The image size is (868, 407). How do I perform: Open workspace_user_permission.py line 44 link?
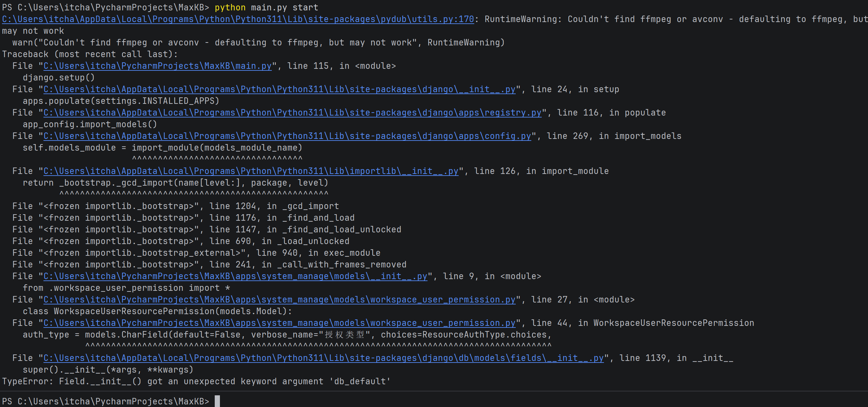coord(279,323)
